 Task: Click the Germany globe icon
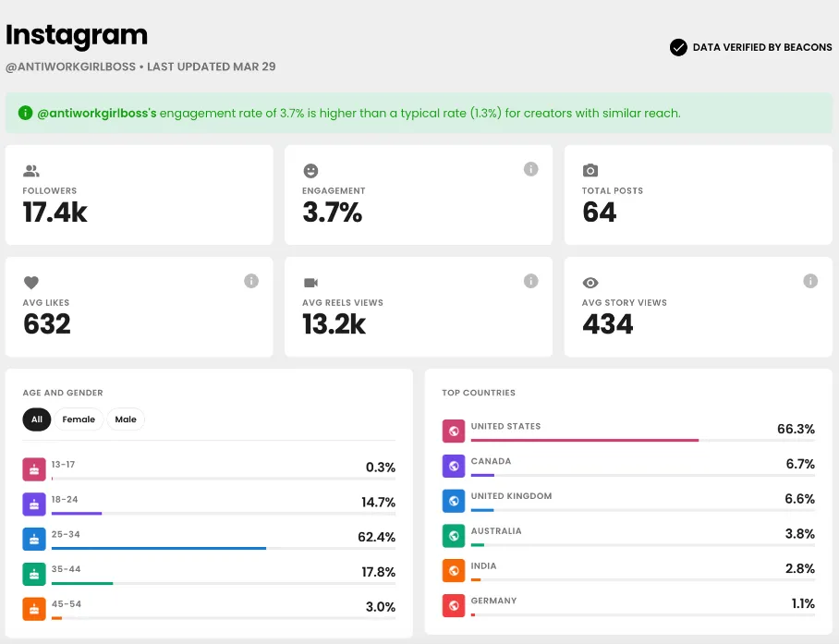tap(454, 605)
